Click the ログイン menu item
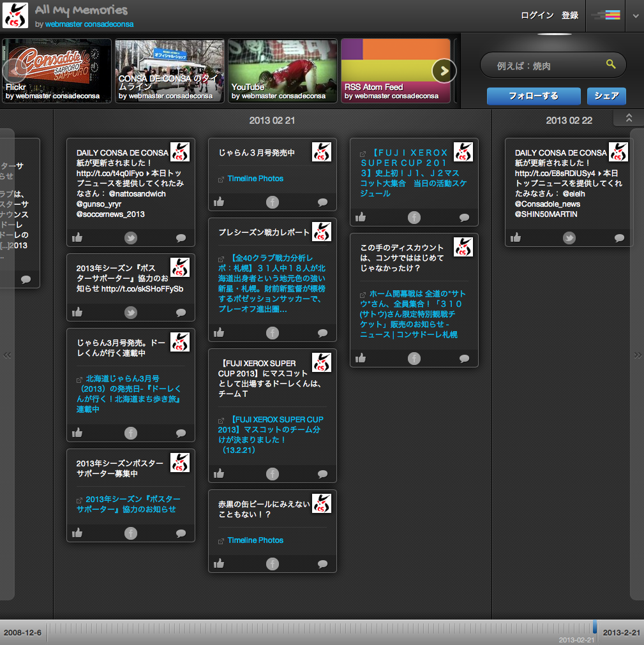Image resolution: width=644 pixels, height=645 pixels. coord(537,15)
